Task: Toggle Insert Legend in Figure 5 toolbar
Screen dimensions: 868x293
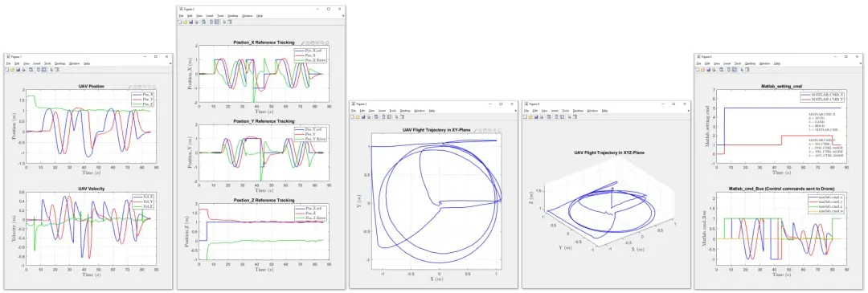Action: [734, 70]
